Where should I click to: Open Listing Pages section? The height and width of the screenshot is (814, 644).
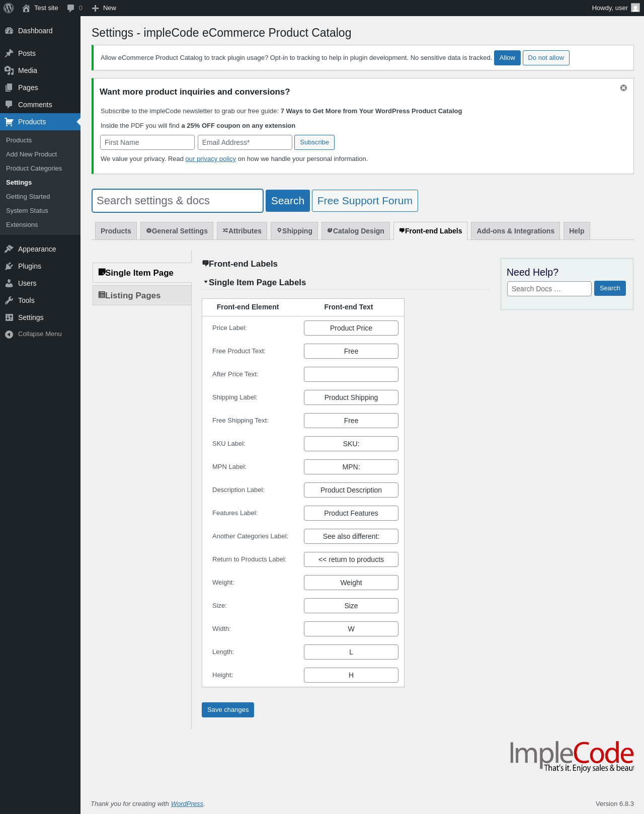[x=142, y=295]
